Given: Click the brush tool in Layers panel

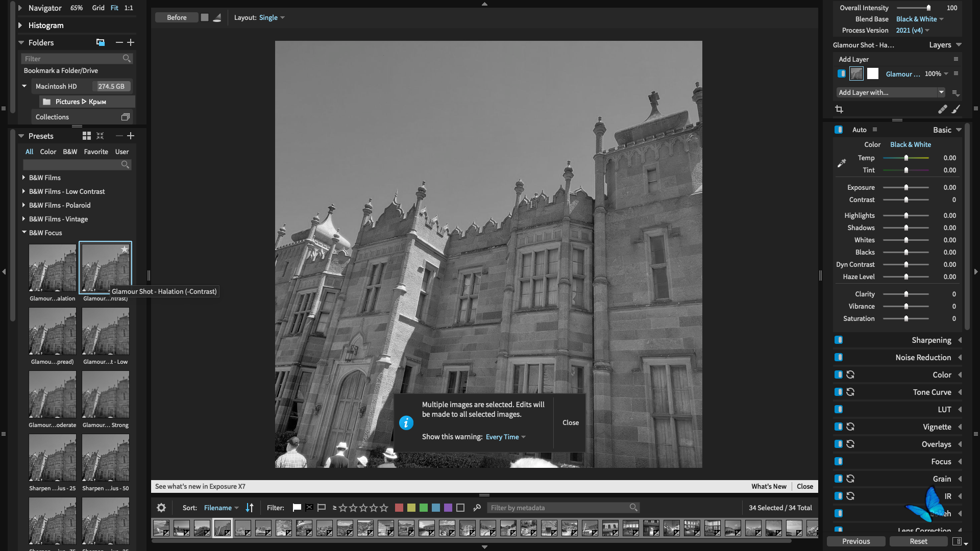Looking at the screenshot, I should pyautogui.click(x=955, y=109).
